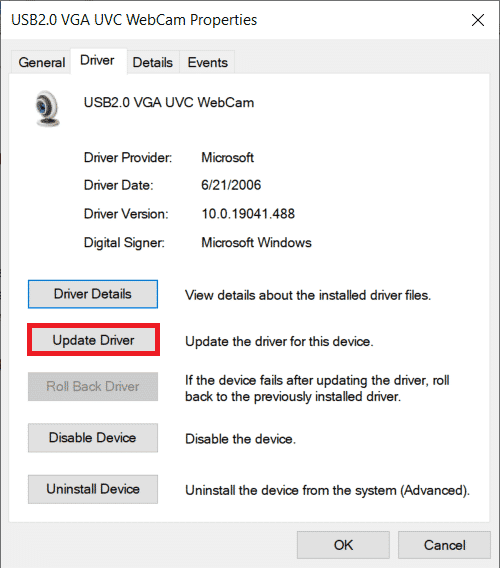Click the driver date 6/21/2006
The width and height of the screenshot is (500, 568).
click(231, 185)
